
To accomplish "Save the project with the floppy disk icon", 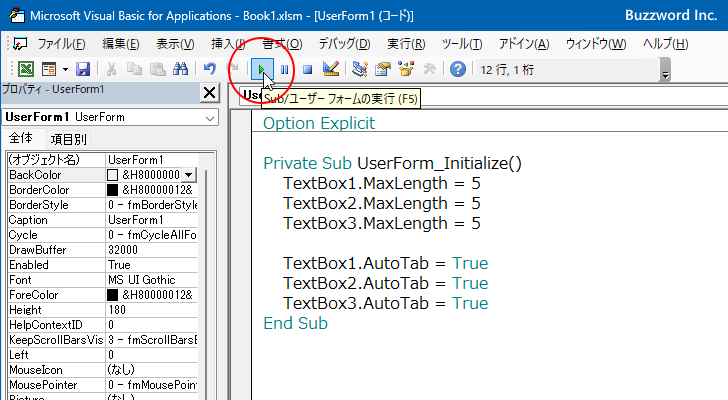I will (x=83, y=69).
